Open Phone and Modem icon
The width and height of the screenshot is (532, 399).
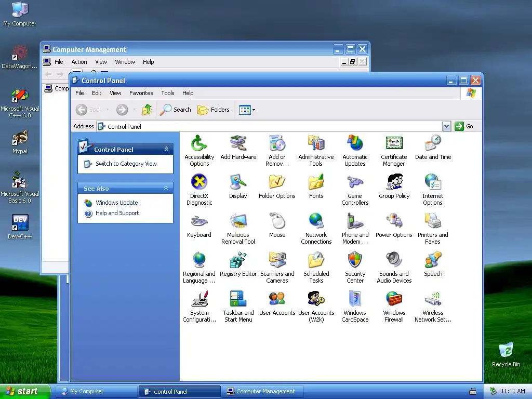click(x=355, y=229)
